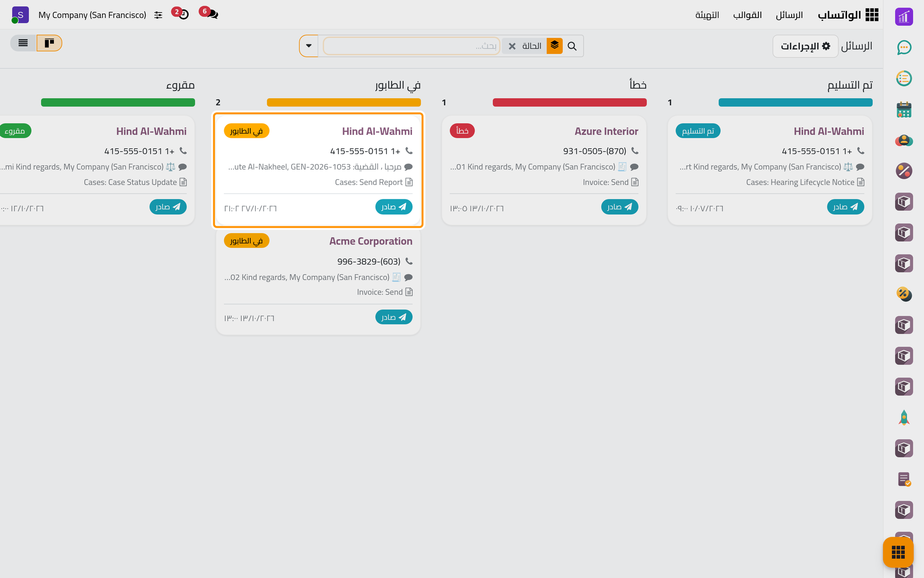Click the تم التسليم tag on Hind Al-Wahmi card
Image resolution: width=924 pixels, height=578 pixels.
(698, 131)
